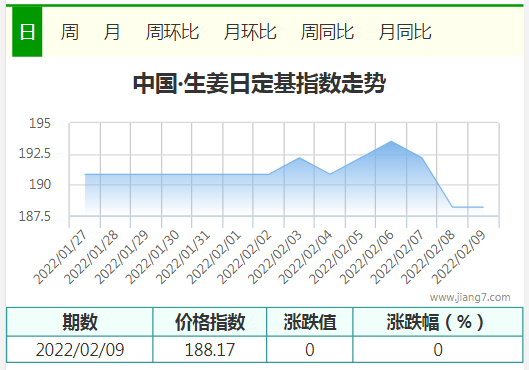Select the 日 (daily) tab

(27, 32)
